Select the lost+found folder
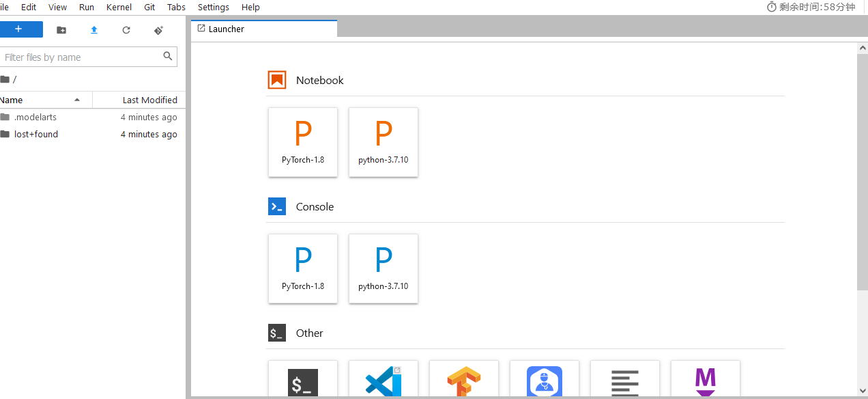 [x=93, y=134]
